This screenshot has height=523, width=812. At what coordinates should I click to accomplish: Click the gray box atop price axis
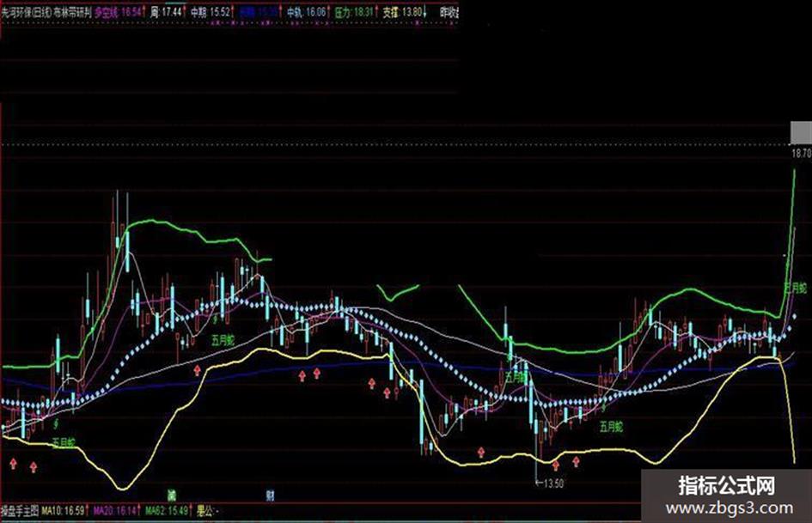(801, 132)
